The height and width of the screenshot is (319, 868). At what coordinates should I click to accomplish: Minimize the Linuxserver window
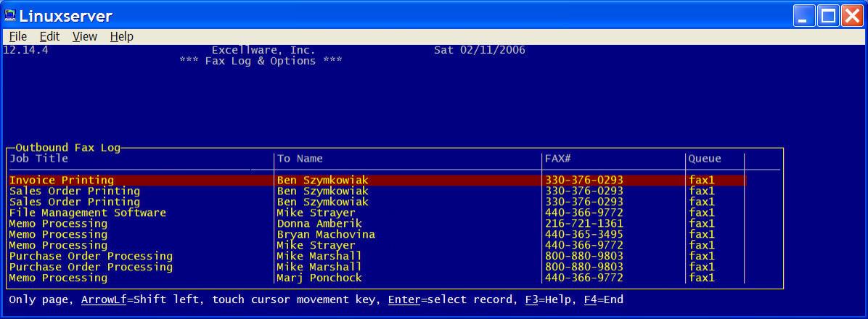[804, 15]
